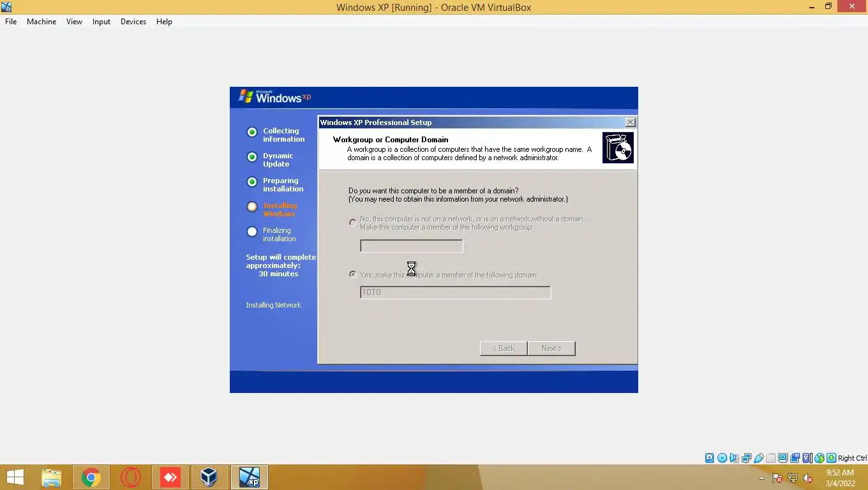Click the Next button in Setup

point(551,348)
